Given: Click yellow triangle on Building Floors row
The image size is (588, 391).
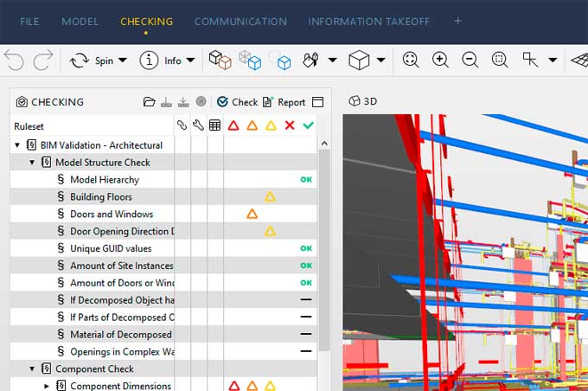Looking at the screenshot, I should (x=270, y=197).
